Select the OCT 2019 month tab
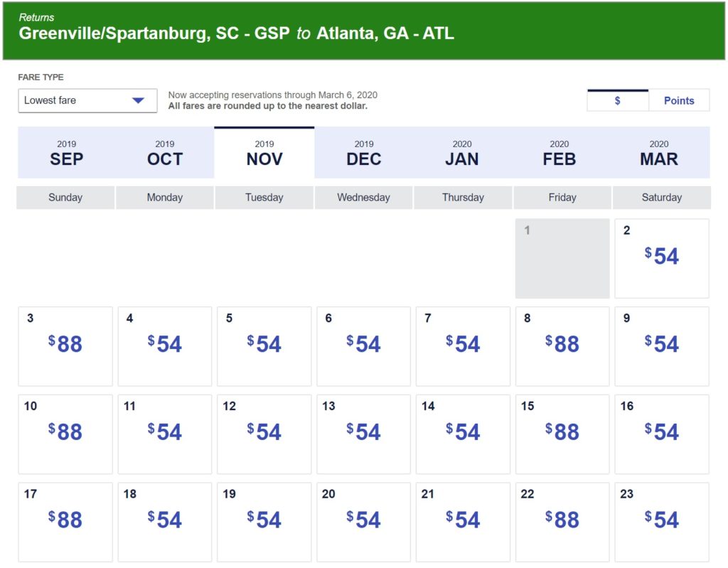Screen dimensions: 728x568 tap(165, 153)
